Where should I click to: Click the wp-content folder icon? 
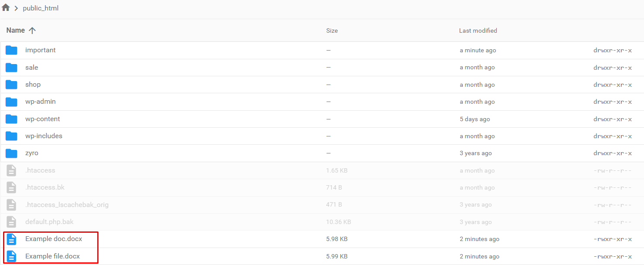[x=11, y=119]
